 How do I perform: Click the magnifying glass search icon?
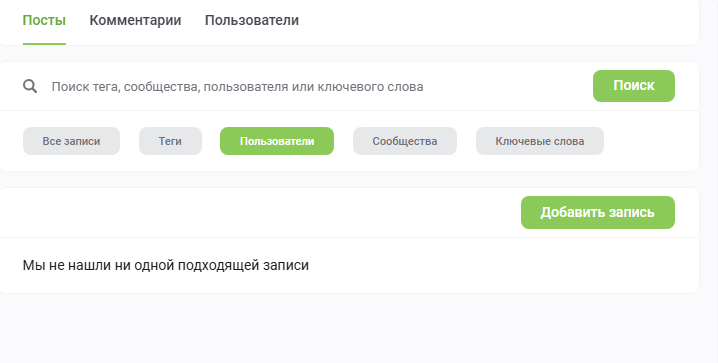tap(30, 86)
